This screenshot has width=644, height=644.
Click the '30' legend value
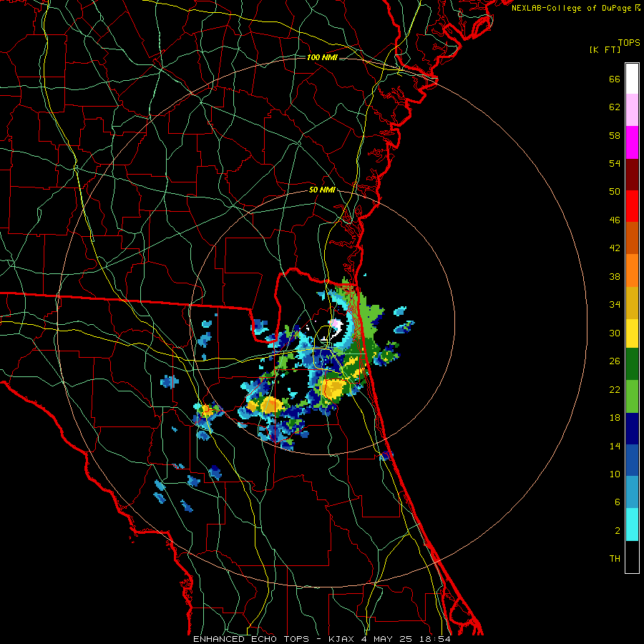[615, 333]
